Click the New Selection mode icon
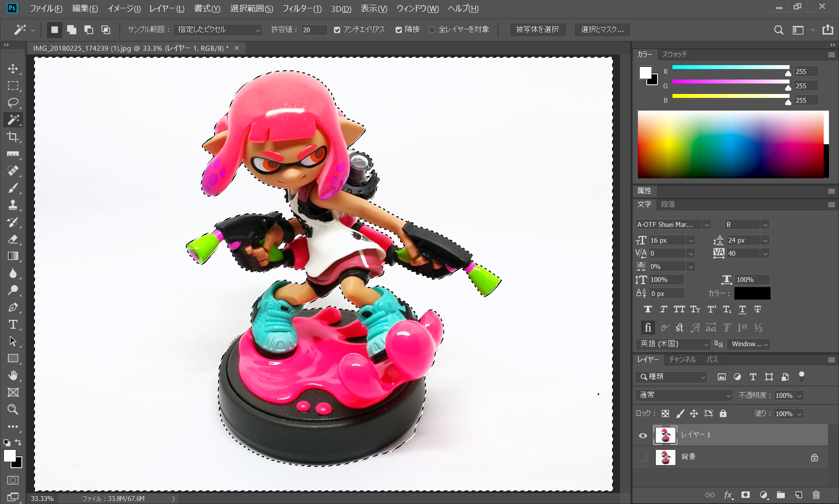 point(54,30)
